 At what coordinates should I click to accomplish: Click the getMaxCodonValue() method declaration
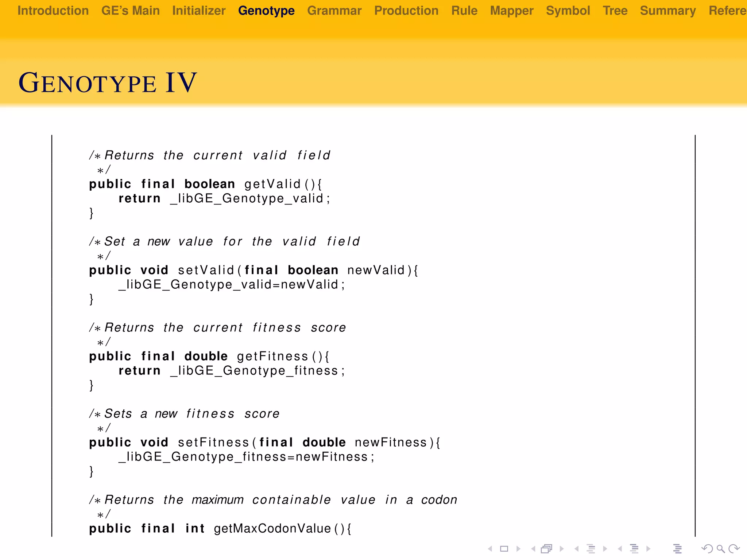tap(220, 528)
